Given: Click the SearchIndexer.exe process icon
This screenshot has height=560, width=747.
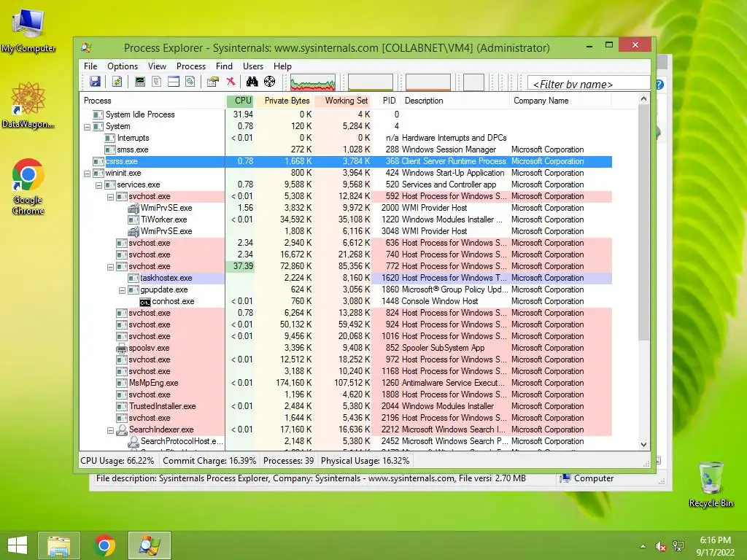Looking at the screenshot, I should click(122, 429).
